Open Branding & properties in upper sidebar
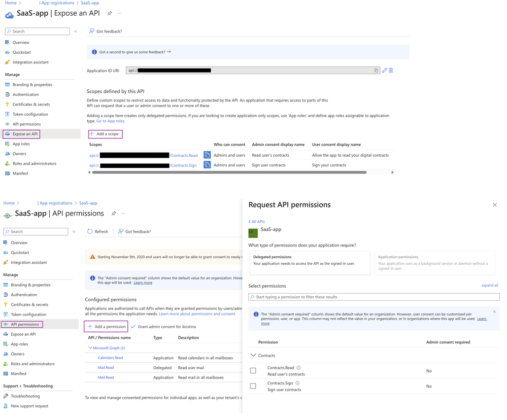Viewport: 507px width, 420px height. tap(32, 85)
